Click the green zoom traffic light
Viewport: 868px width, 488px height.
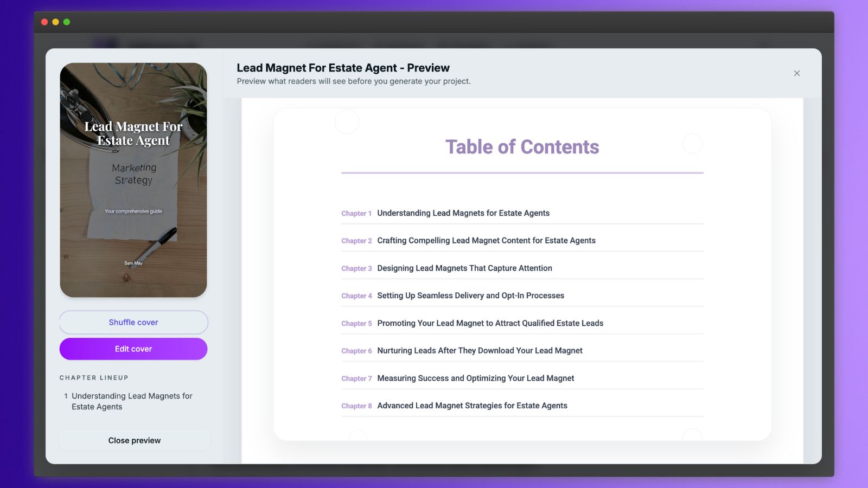[x=66, y=22]
